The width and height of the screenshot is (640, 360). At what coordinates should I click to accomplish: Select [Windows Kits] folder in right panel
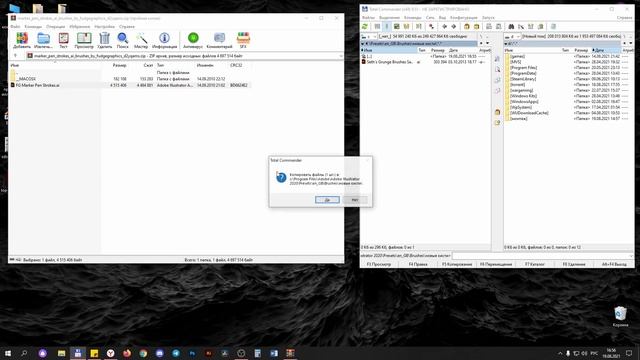tap(523, 96)
